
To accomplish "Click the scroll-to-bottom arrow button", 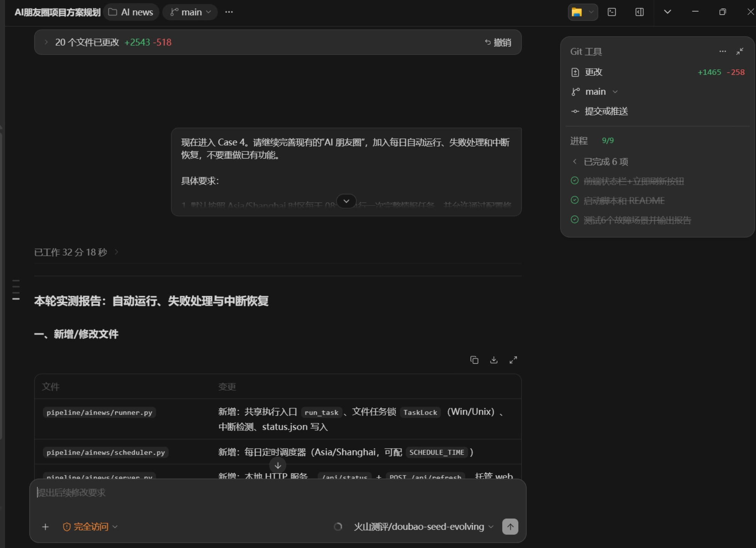I will pos(278,465).
